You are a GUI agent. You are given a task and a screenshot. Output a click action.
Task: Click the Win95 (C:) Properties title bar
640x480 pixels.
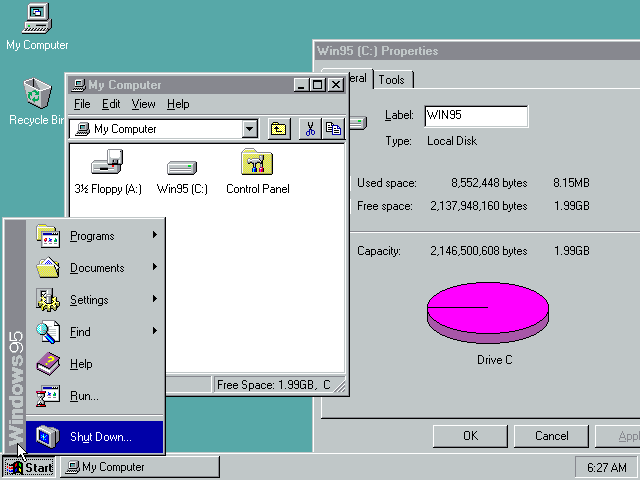[x=478, y=51]
